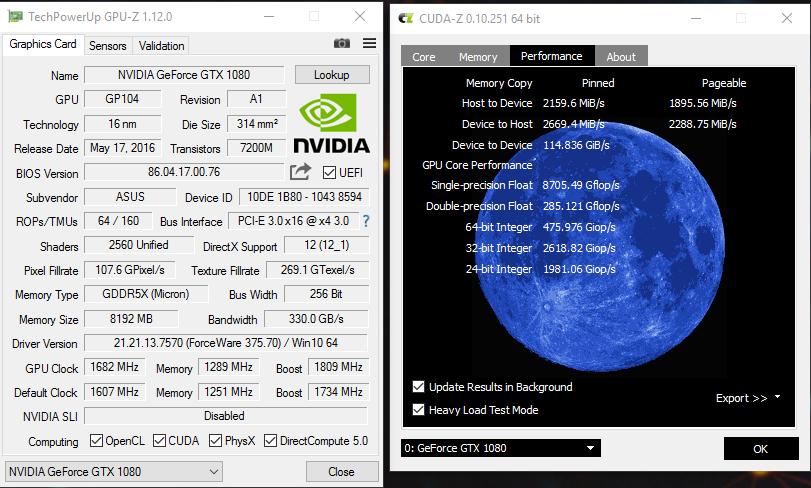Uncheck Update Results in Background

click(x=418, y=387)
